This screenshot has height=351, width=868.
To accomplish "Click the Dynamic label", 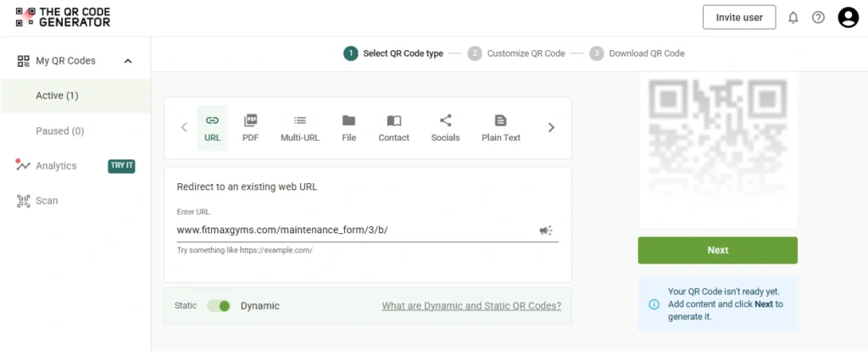I will click(260, 305).
